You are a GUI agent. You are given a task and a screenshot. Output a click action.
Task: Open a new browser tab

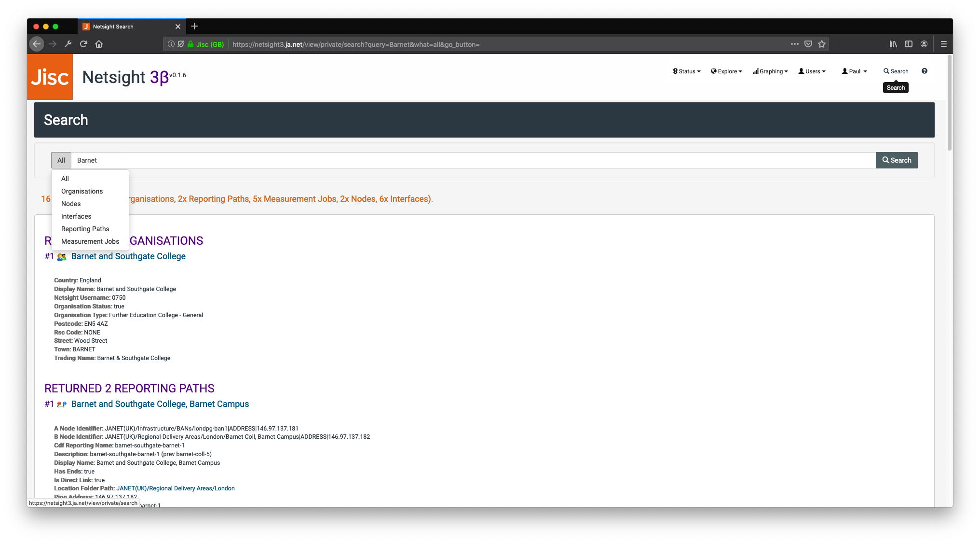tap(194, 26)
